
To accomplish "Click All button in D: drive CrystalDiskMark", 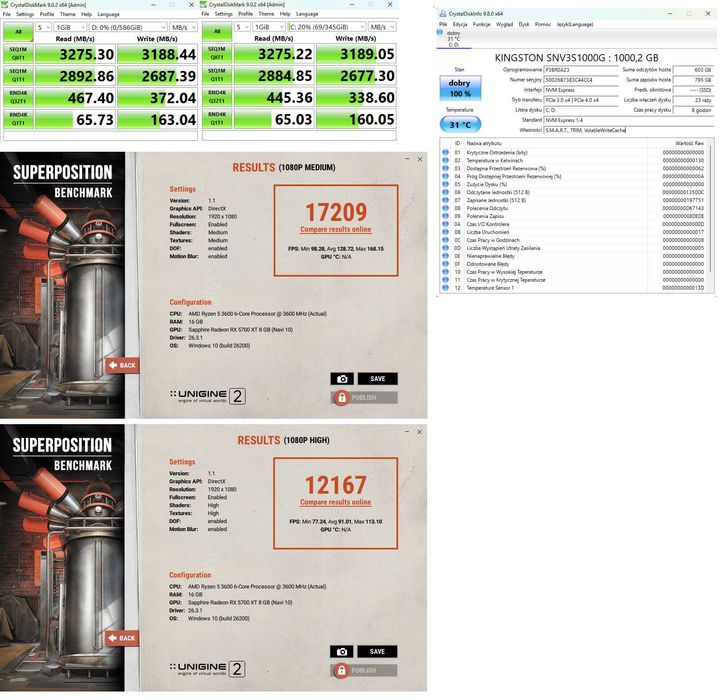I will [x=18, y=32].
